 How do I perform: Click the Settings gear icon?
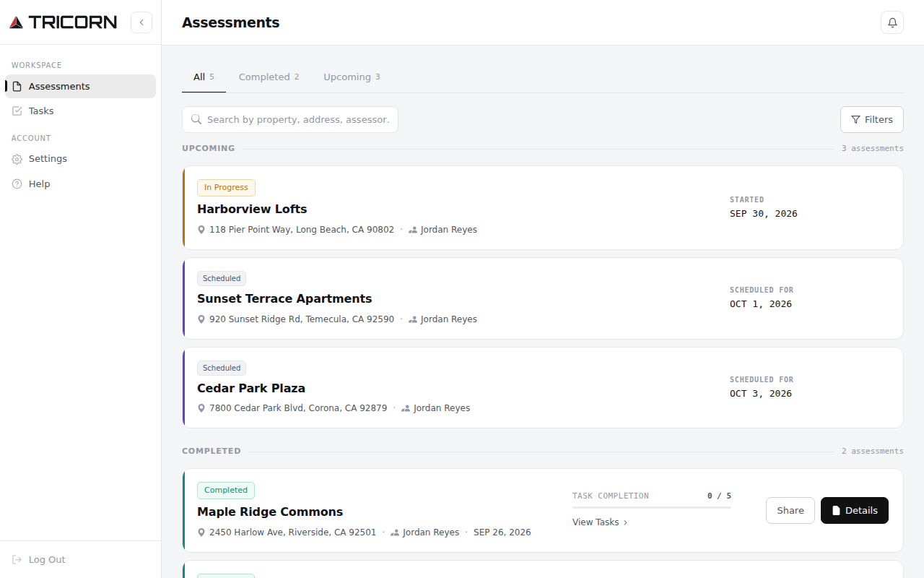[x=17, y=159]
